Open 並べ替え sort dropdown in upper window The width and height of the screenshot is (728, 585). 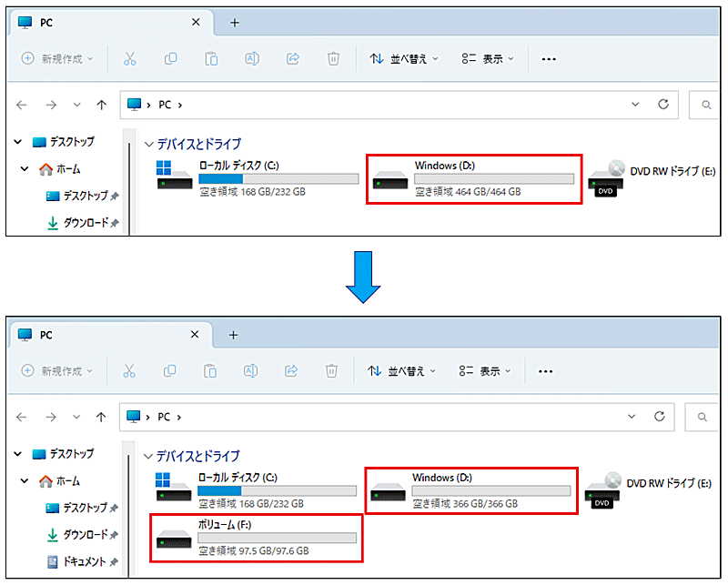click(404, 59)
